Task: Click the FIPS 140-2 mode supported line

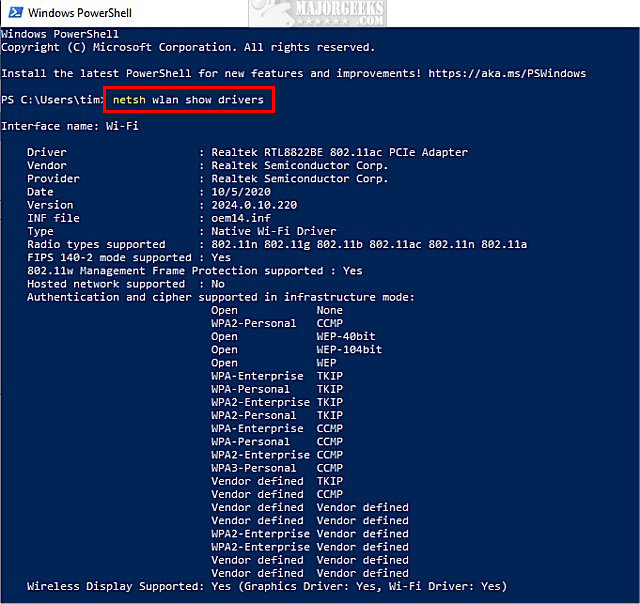Action: (x=129, y=258)
